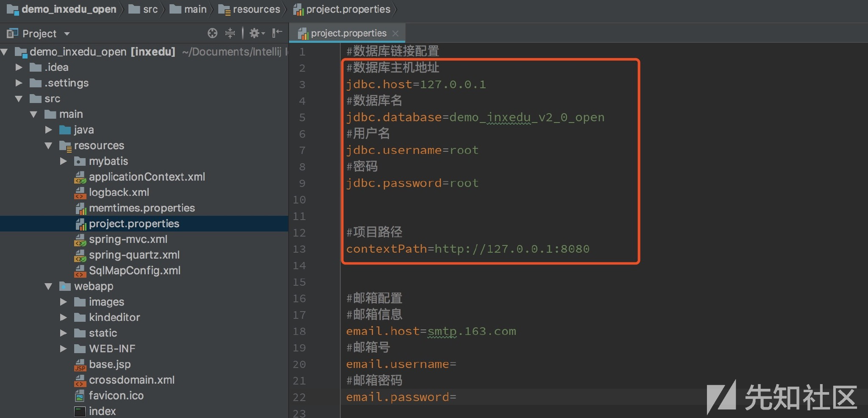This screenshot has width=868, height=418.
Task: Click the resources folder icon in tree
Action: click(x=65, y=146)
